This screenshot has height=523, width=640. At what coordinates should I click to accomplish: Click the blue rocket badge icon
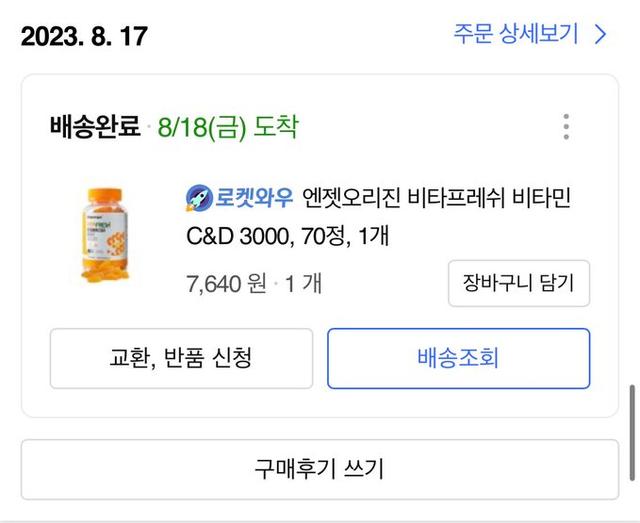pyautogui.click(x=198, y=197)
